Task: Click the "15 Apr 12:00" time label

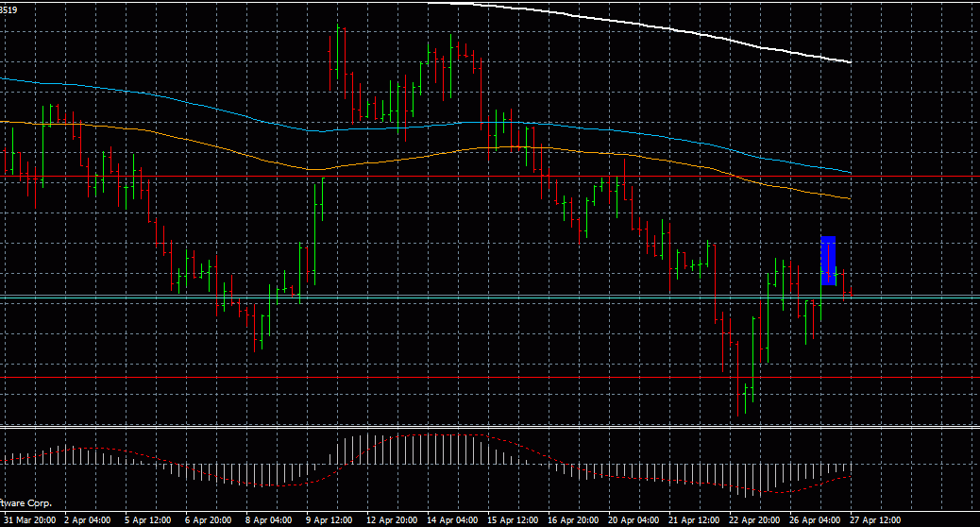Action: (x=513, y=520)
